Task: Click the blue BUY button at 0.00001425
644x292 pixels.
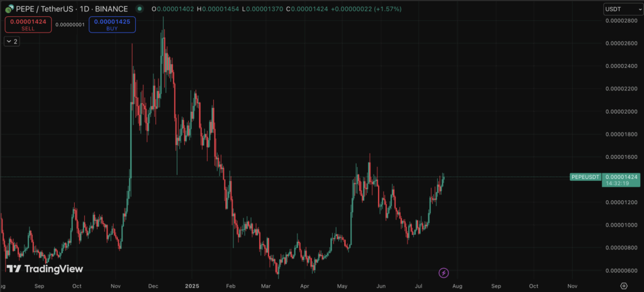Action: pyautogui.click(x=112, y=24)
